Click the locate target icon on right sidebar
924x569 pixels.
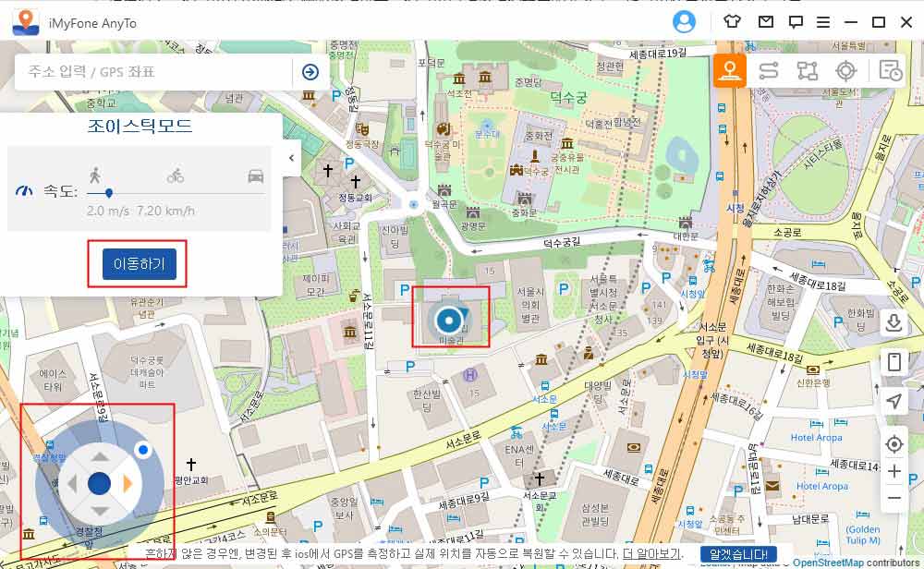[894, 444]
